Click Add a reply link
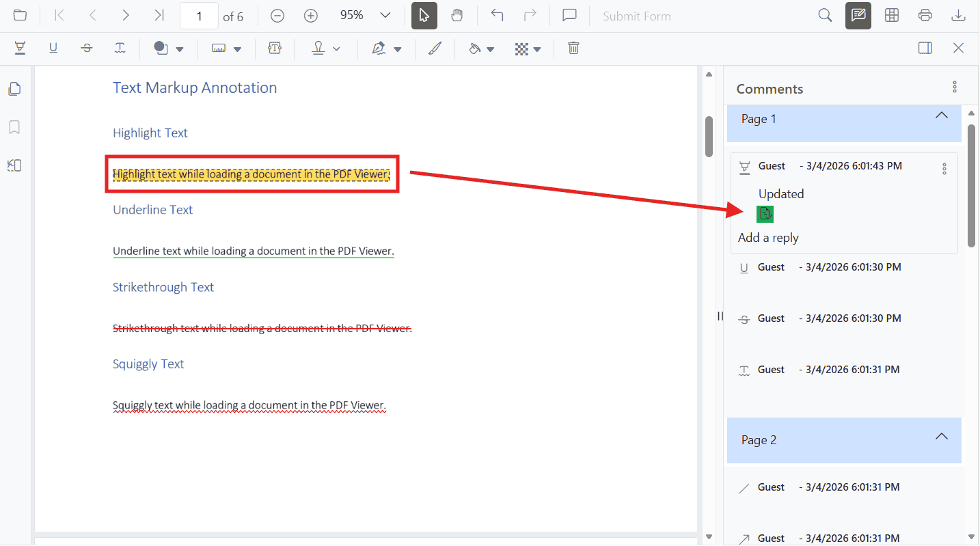The image size is (980, 546). click(x=767, y=237)
